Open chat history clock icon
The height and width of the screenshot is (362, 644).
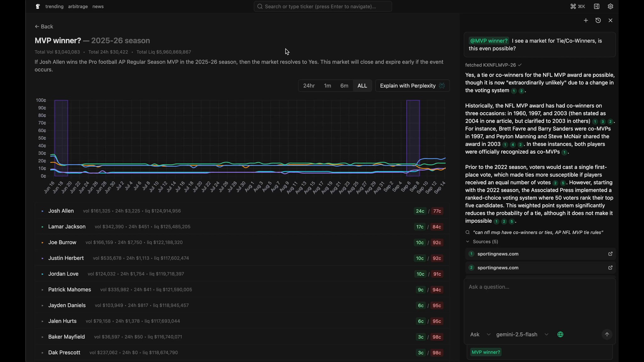coord(598,20)
